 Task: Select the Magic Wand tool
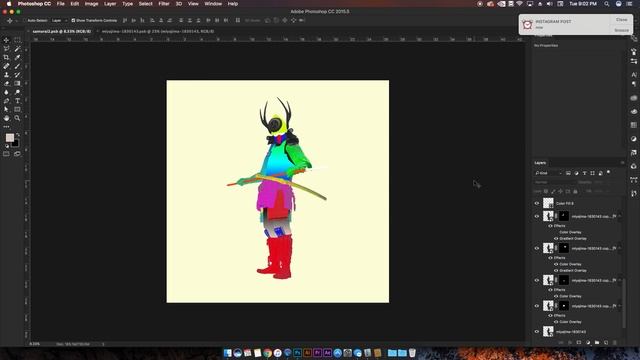(17, 49)
